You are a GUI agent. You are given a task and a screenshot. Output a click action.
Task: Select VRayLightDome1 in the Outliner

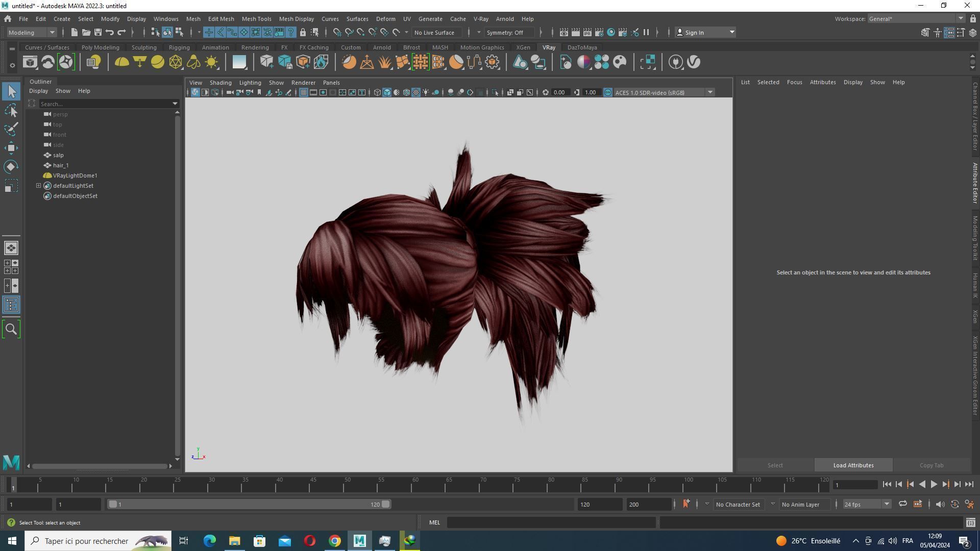coord(75,176)
